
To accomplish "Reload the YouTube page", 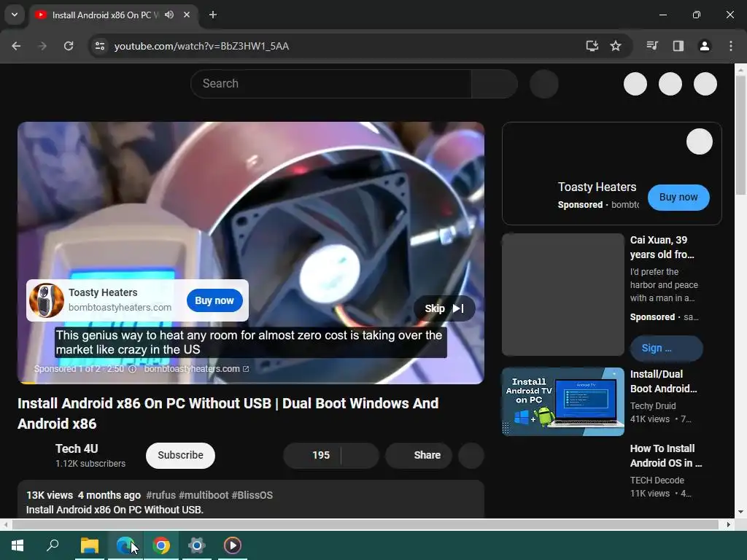I will coord(69,46).
